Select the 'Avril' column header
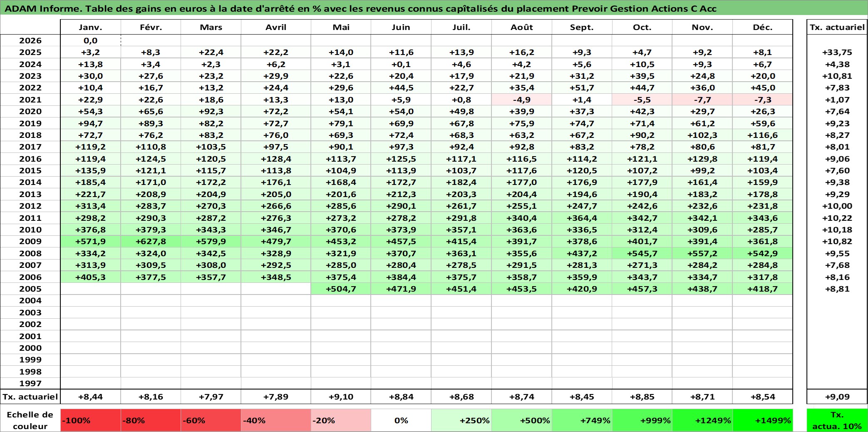 click(x=276, y=27)
